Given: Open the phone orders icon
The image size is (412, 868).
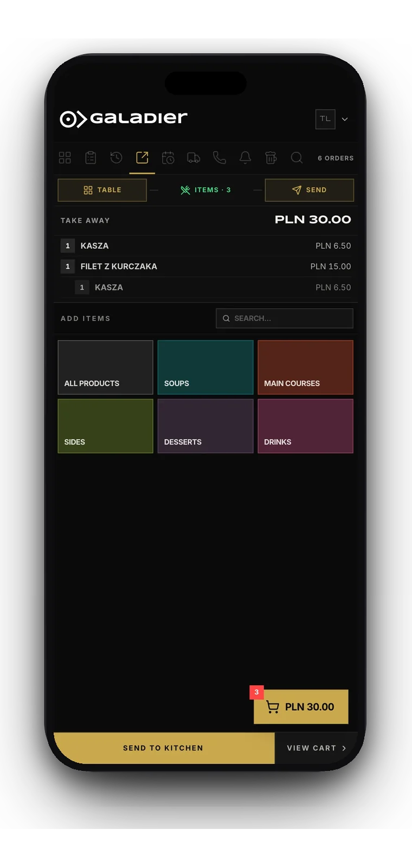Looking at the screenshot, I should (x=220, y=158).
